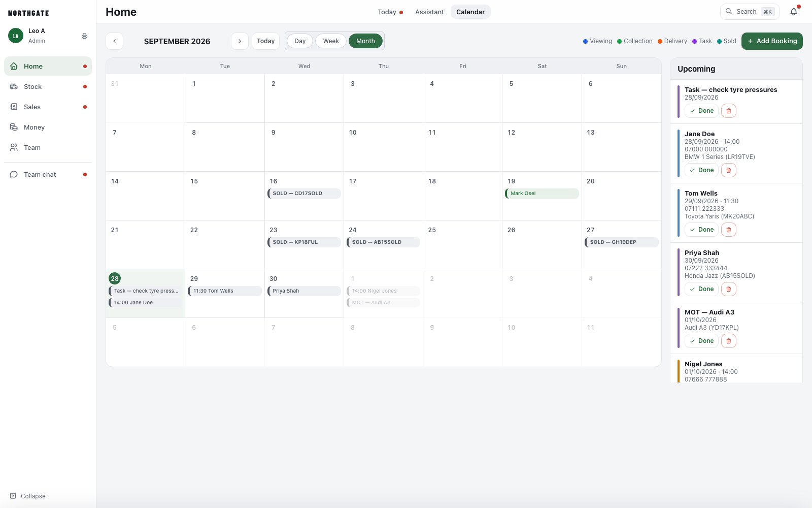Open Team chat from the sidebar
Screen dimensions: 812x508
click(x=48, y=174)
